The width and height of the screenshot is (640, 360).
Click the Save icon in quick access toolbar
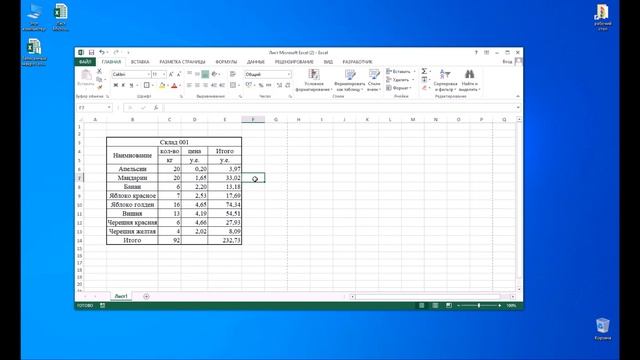click(91, 52)
